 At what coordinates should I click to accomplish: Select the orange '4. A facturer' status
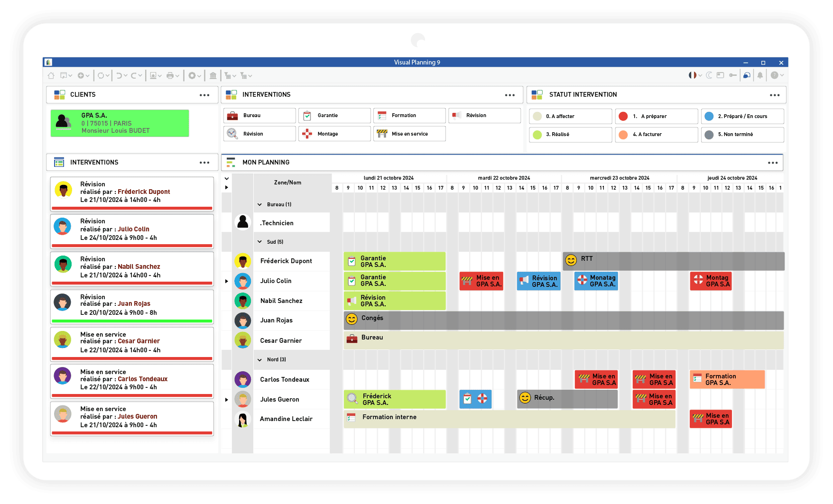click(657, 135)
